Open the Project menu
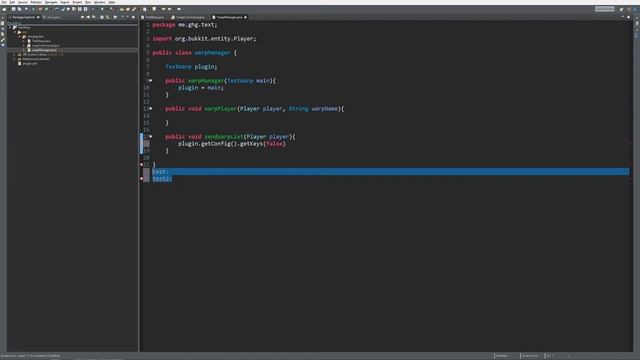 coord(77,2)
